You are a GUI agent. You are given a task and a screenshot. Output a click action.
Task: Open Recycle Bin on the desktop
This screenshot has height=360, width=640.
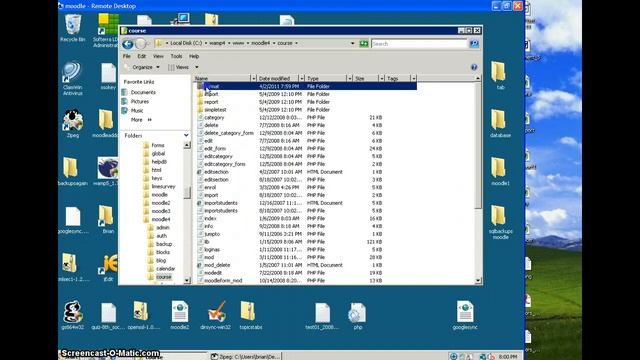point(73,27)
